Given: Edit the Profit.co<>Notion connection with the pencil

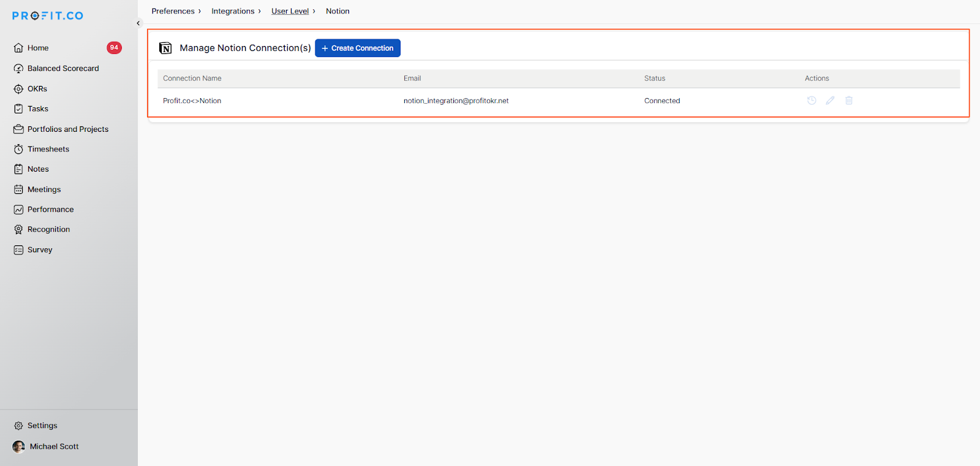Looking at the screenshot, I should pos(830,101).
